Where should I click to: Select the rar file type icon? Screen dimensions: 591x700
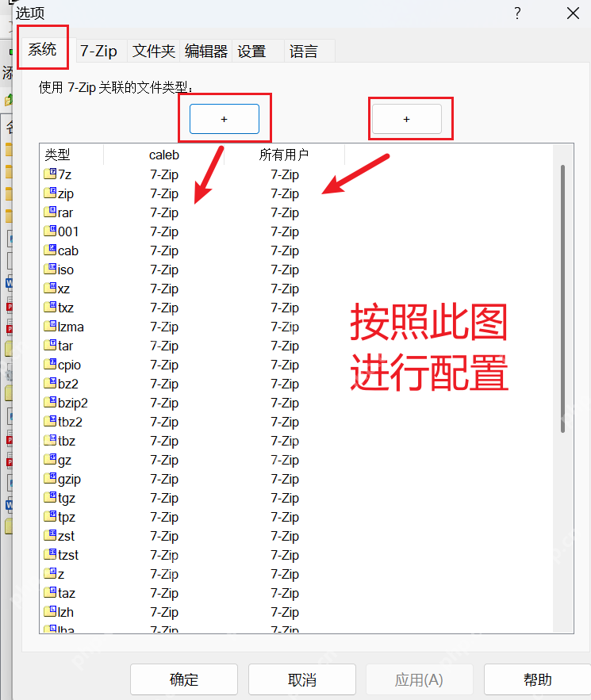click(x=50, y=212)
